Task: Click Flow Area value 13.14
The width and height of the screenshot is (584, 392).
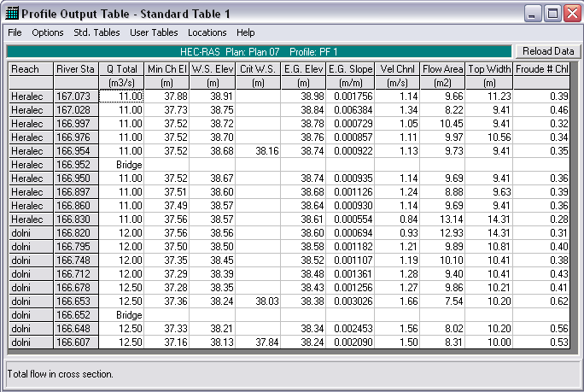Action: (x=442, y=219)
